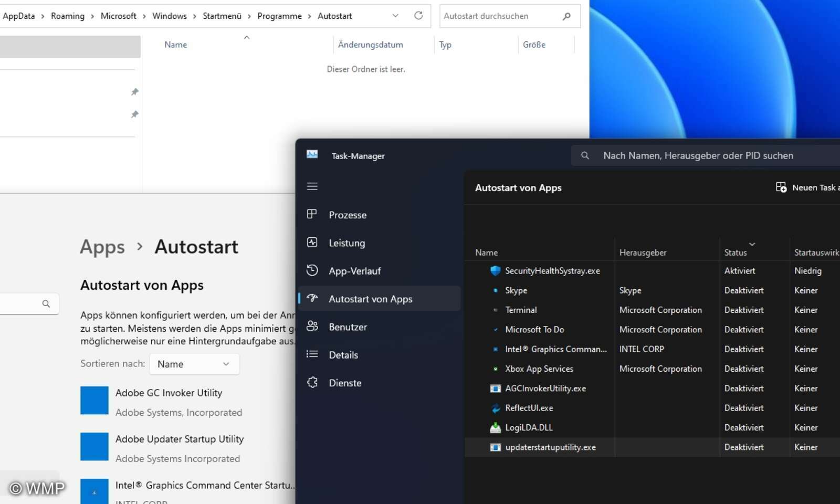Screen dimensions: 840x504
Task: Select the Leistung icon in the sidebar
Action: coord(312,243)
